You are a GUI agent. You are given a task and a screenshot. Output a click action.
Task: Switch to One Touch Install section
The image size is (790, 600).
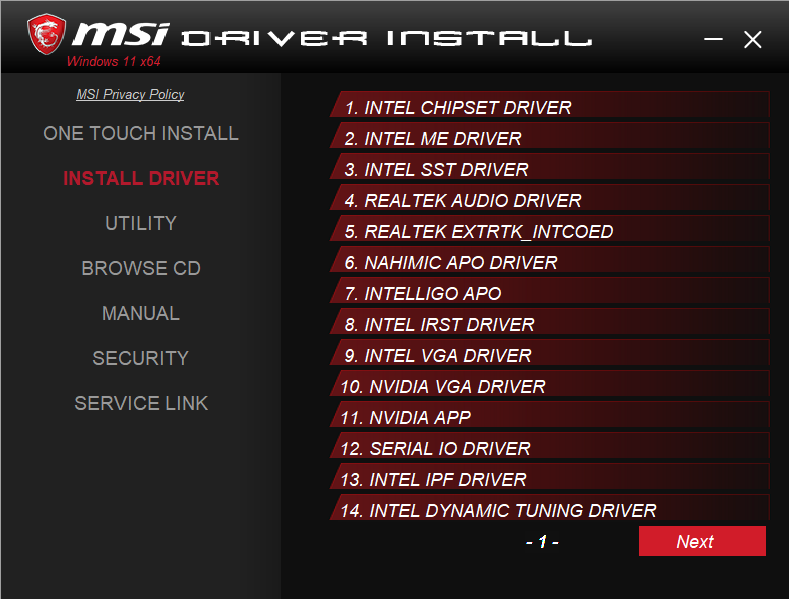pyautogui.click(x=141, y=134)
